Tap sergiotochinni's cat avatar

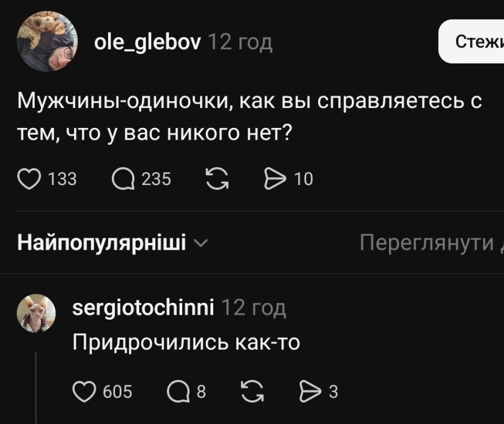(36, 313)
